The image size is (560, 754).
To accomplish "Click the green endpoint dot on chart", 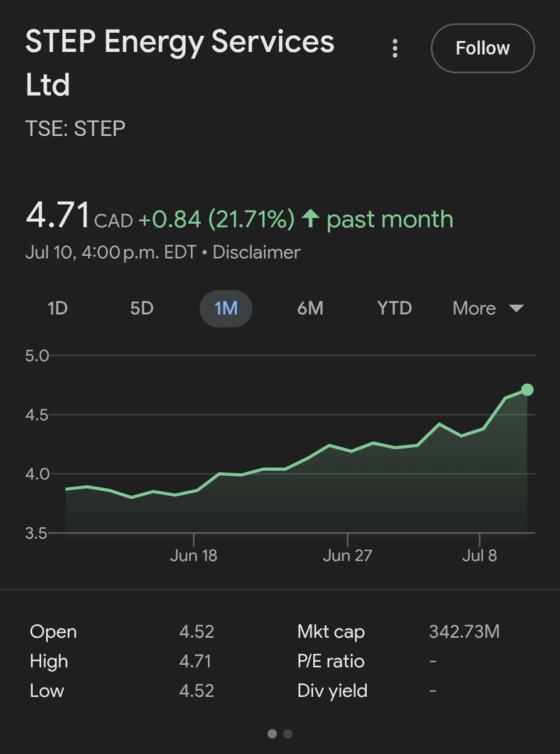I will click(x=527, y=390).
